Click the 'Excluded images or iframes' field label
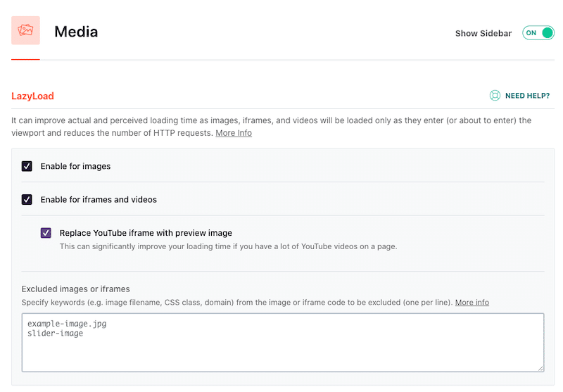Screen dimensions: 563x392 (x=76, y=289)
